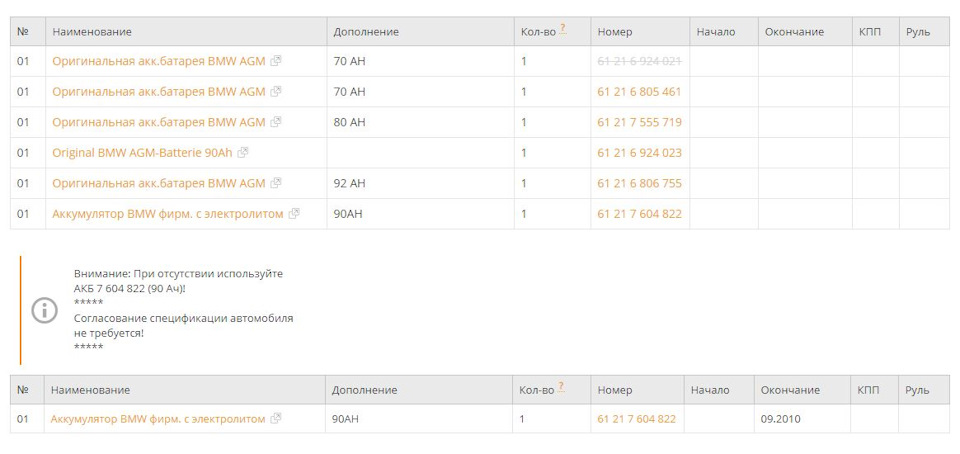
Task: Open part number 61 21 6 805 461
Action: tap(639, 92)
